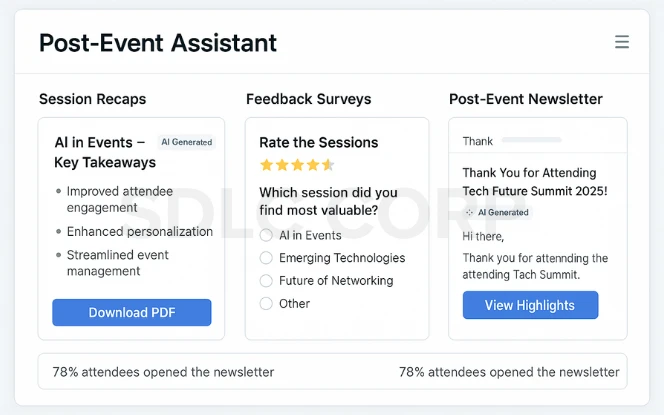664x415 pixels.
Task: Click the AI Generated badge in Session Recaps
Action: point(186,142)
